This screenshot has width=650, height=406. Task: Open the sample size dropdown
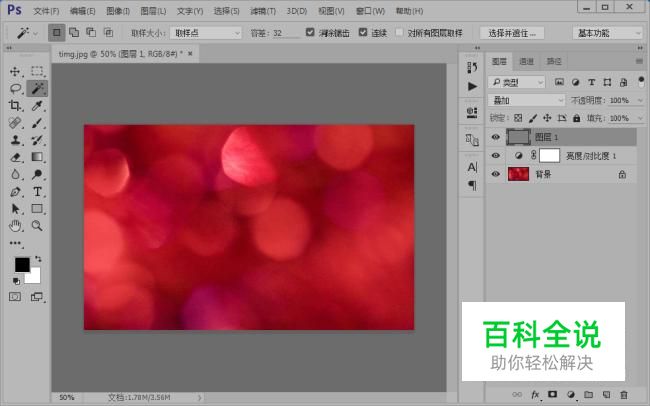(x=206, y=33)
